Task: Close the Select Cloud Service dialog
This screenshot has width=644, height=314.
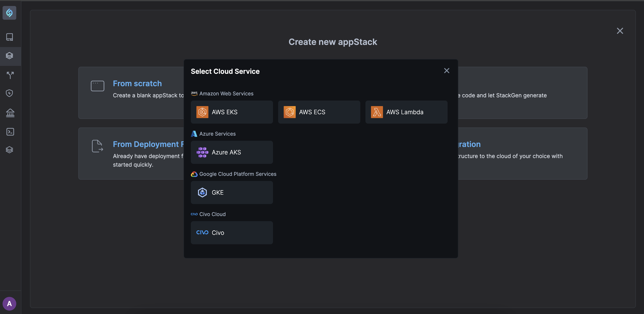Action: (447, 71)
